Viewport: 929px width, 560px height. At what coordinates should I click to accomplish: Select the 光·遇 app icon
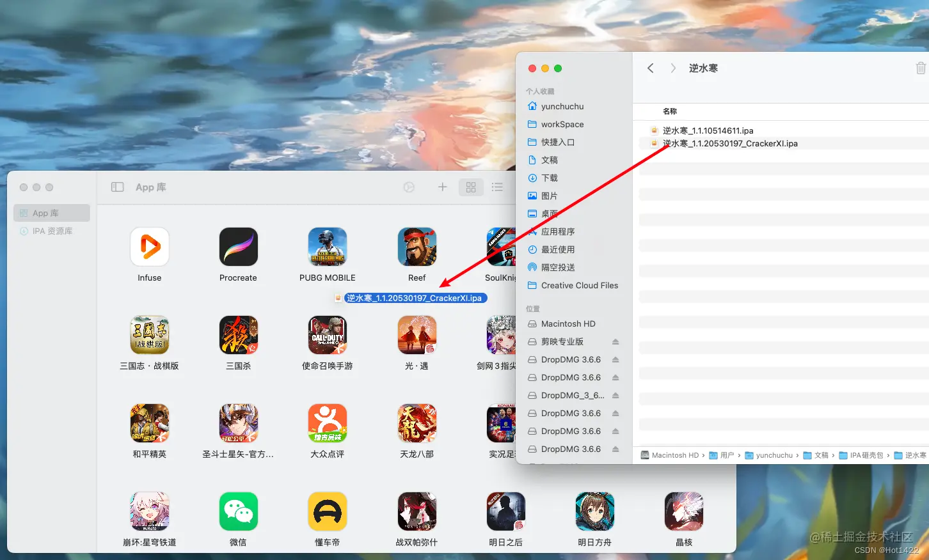pos(417,335)
